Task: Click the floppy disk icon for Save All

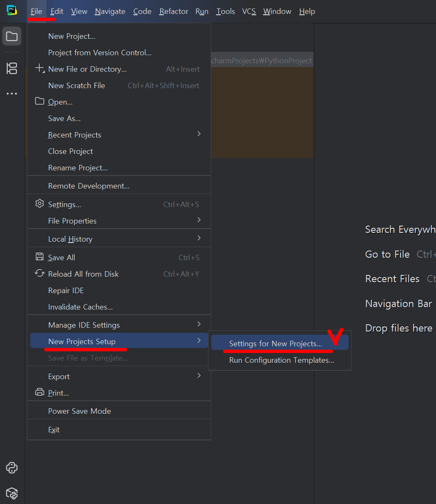Action: click(x=40, y=256)
